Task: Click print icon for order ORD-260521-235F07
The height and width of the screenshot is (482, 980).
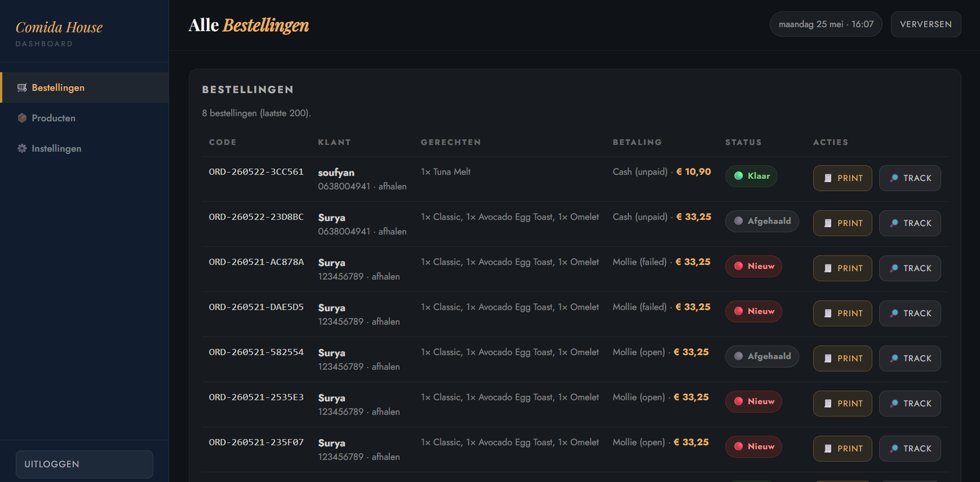Action: pos(827,449)
